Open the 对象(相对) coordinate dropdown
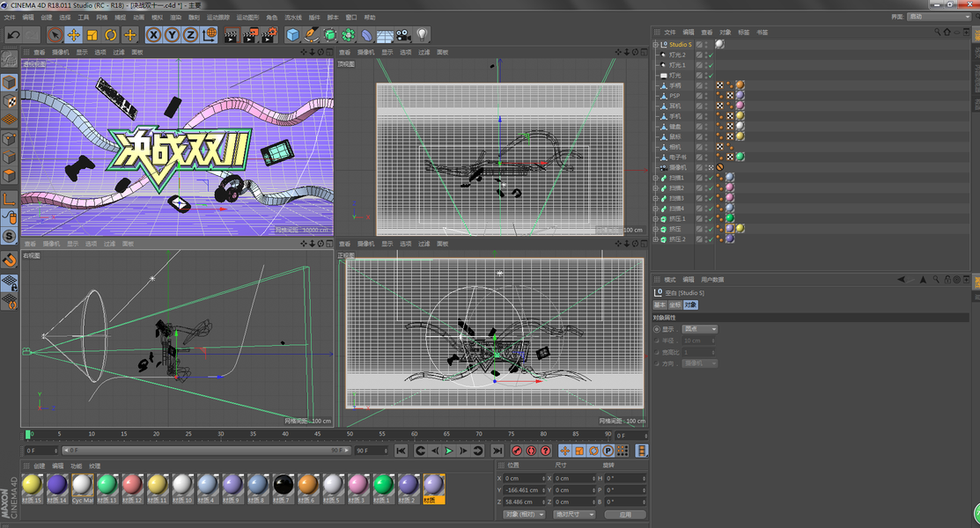The width and height of the screenshot is (980, 528). (524, 514)
